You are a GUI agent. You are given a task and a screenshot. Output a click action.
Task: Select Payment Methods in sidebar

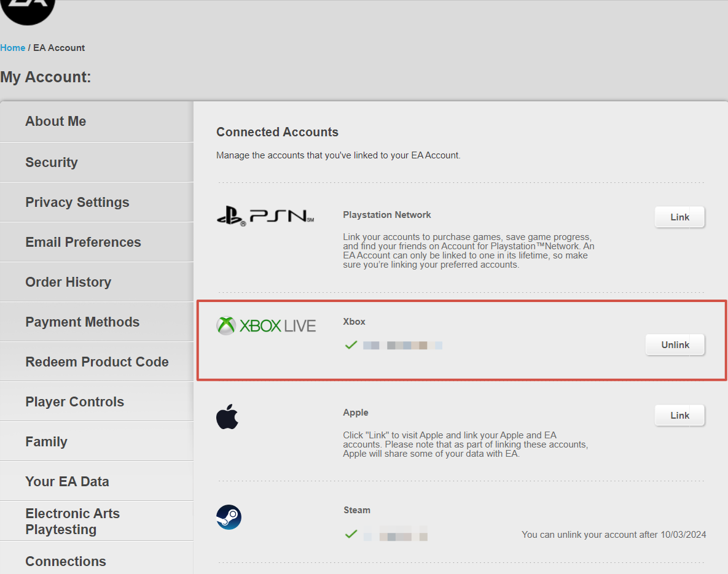coord(82,322)
